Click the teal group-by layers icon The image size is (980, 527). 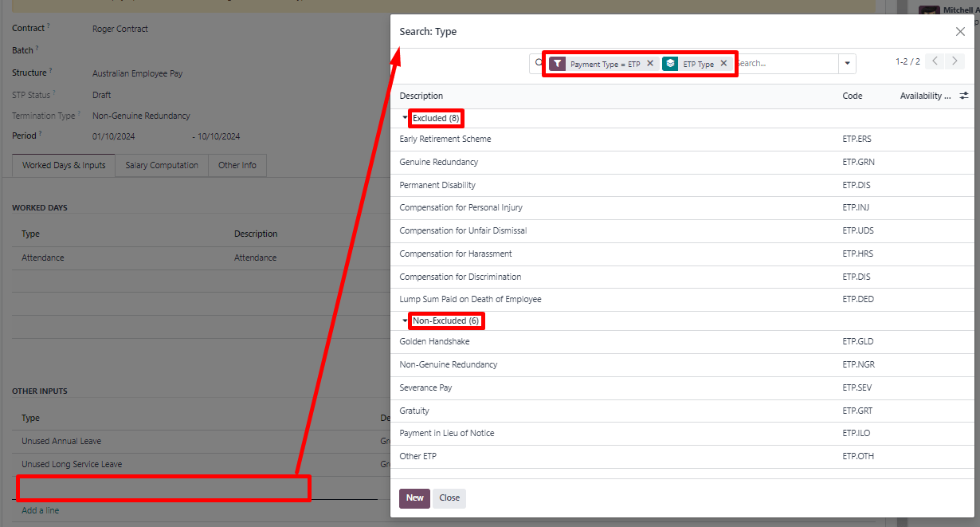click(670, 64)
